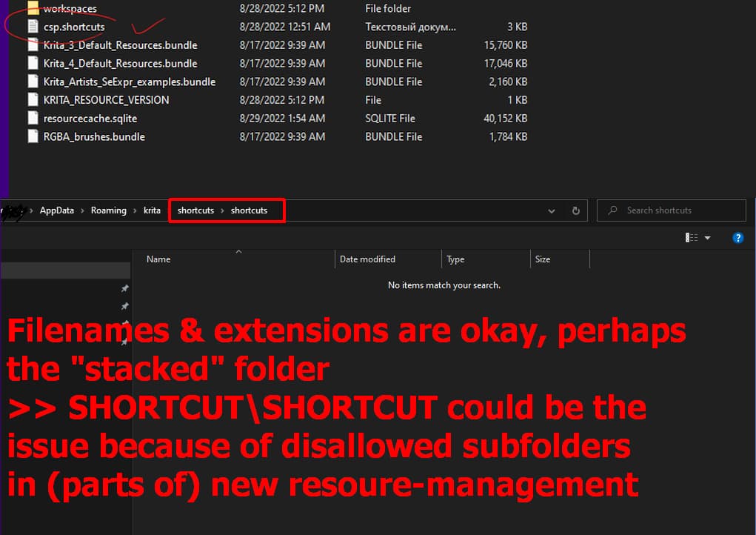Click the 15,760 KB size cell
The image size is (756, 535).
505,45
